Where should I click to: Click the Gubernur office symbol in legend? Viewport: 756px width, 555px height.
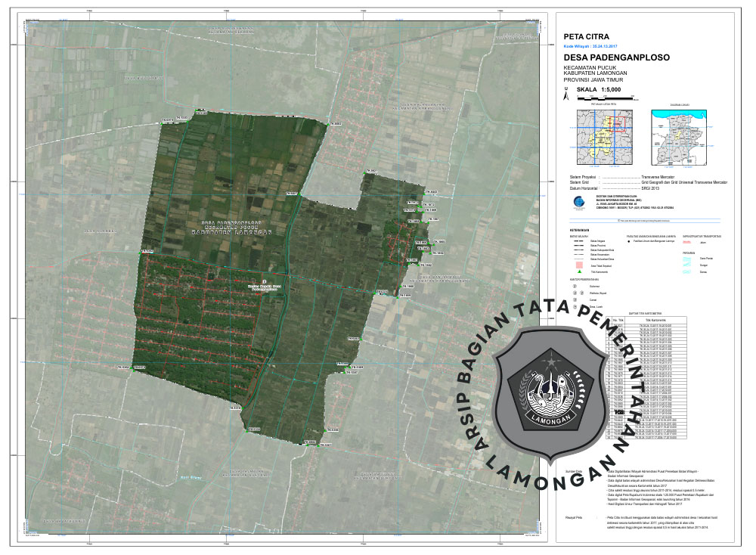pyautogui.click(x=575, y=287)
